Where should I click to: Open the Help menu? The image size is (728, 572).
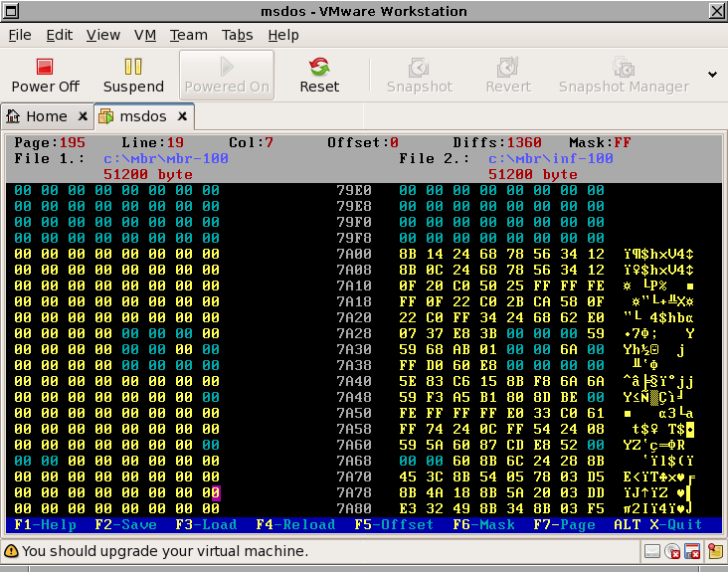(x=283, y=35)
